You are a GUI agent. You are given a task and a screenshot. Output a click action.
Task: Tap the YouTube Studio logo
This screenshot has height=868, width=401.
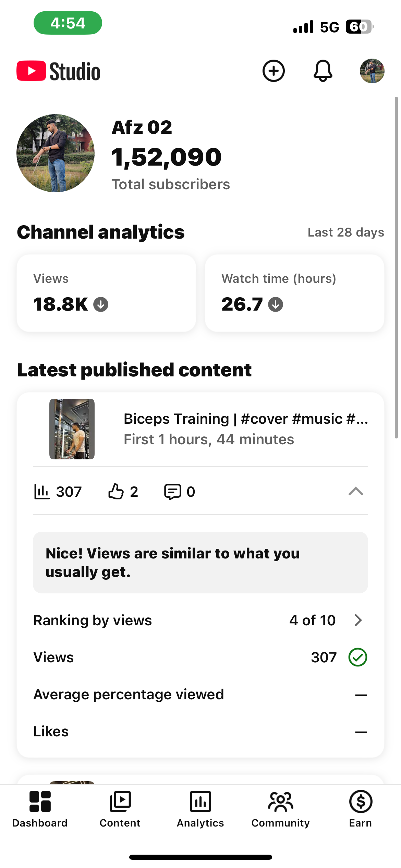59,71
